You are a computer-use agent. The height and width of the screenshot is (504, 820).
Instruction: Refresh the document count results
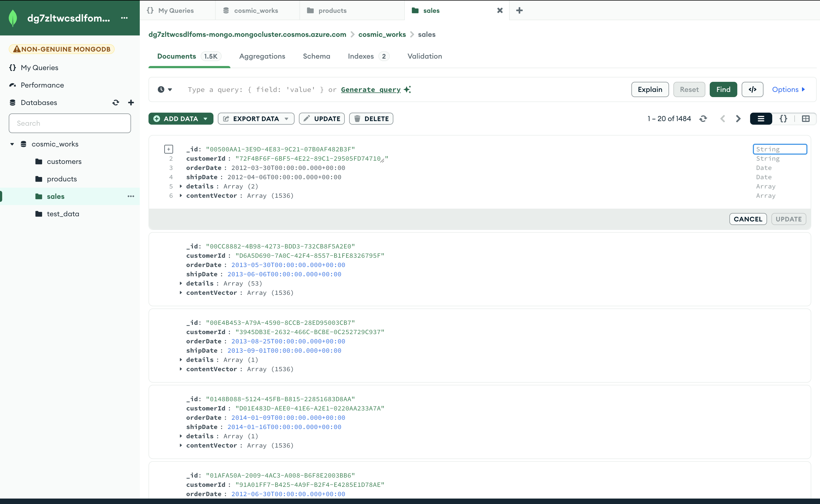click(703, 119)
